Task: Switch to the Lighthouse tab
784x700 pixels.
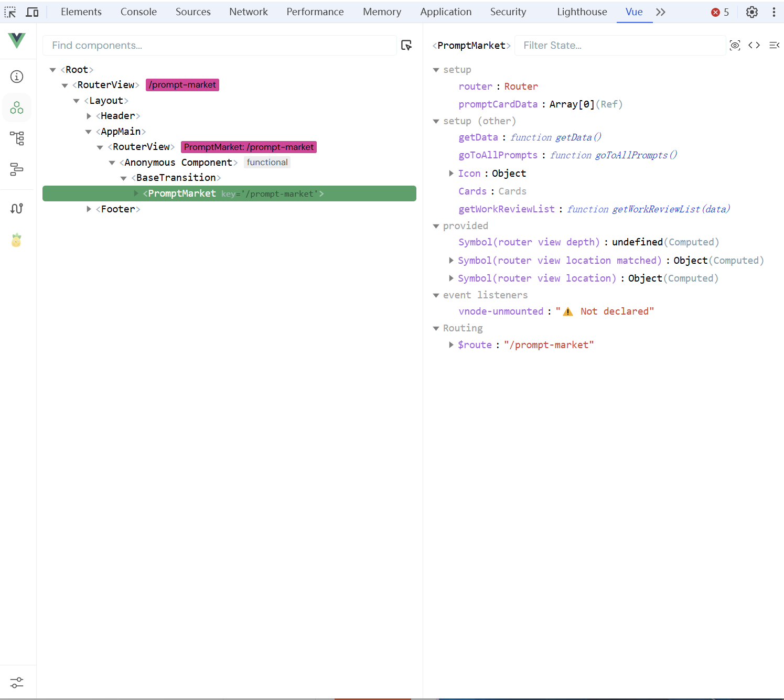Action: (582, 12)
